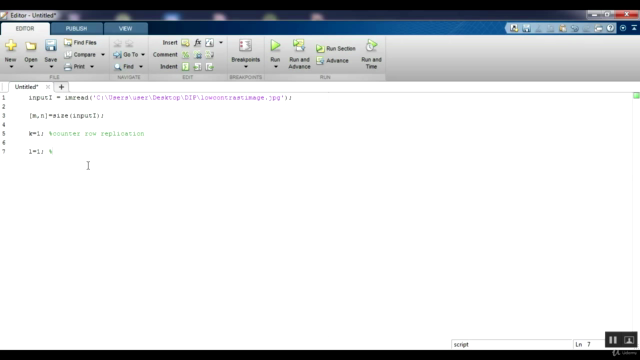This screenshot has width=640, height=360.
Task: Click 'script' text in status bar
Action: click(x=461, y=344)
